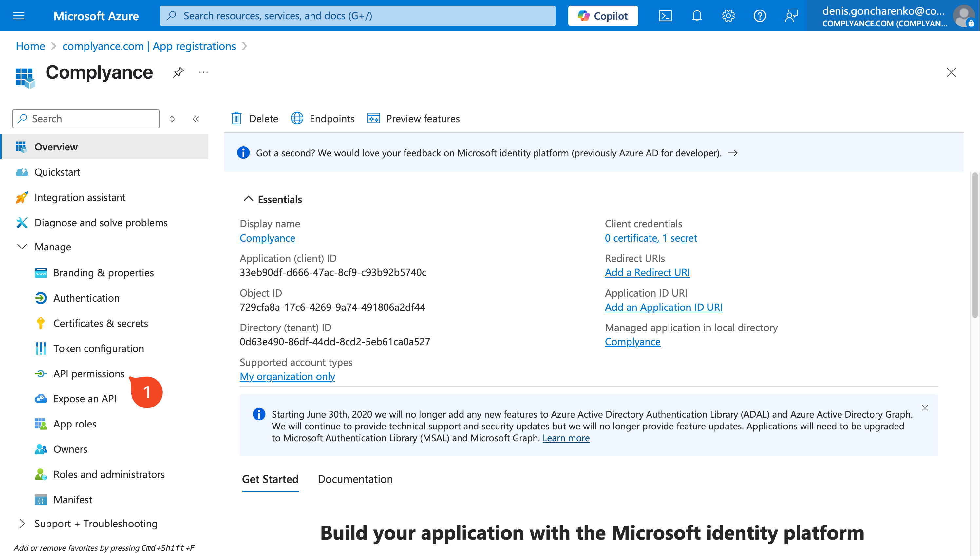Image resolution: width=980 pixels, height=556 pixels.
Task: Click the Token configuration icon
Action: [x=40, y=348]
